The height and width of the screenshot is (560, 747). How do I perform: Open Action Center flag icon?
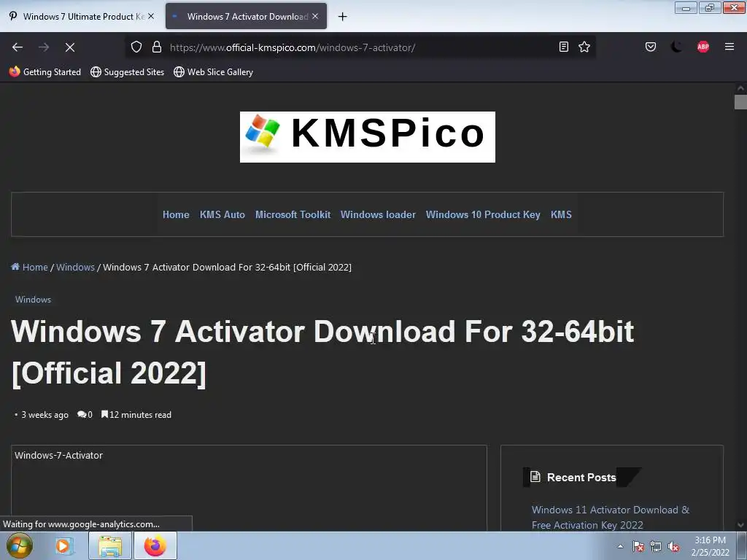tap(638, 546)
